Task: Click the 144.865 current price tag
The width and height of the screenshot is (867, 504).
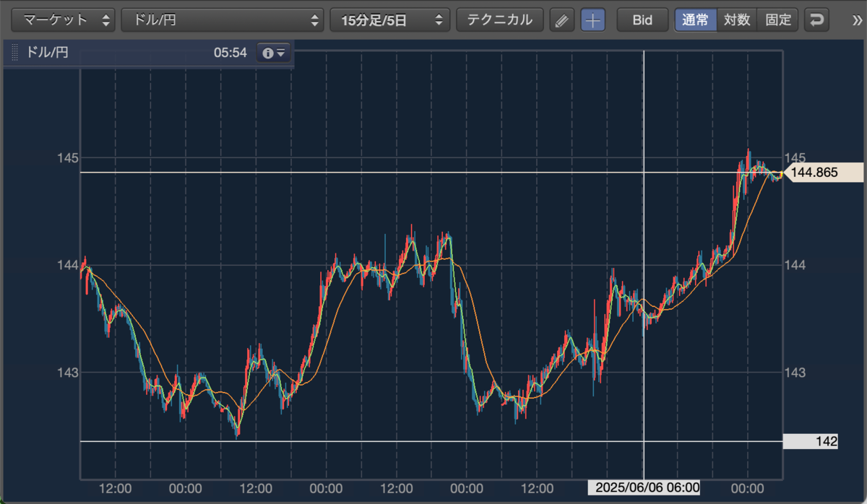Action: tap(824, 173)
